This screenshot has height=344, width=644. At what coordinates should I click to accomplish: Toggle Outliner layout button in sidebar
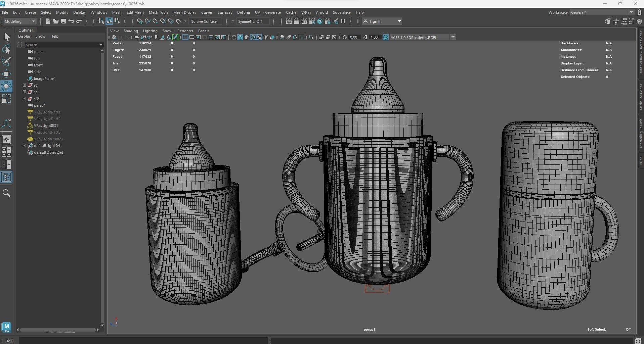[x=6, y=177]
